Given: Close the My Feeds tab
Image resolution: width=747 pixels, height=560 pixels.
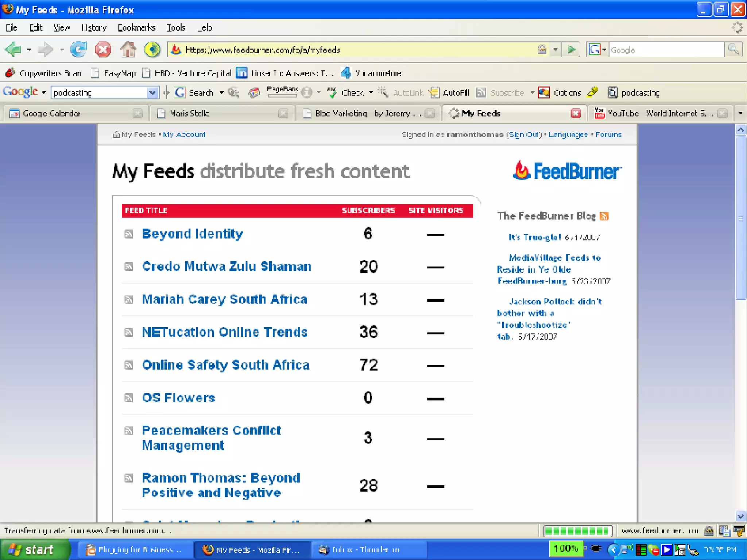Looking at the screenshot, I should tap(575, 113).
